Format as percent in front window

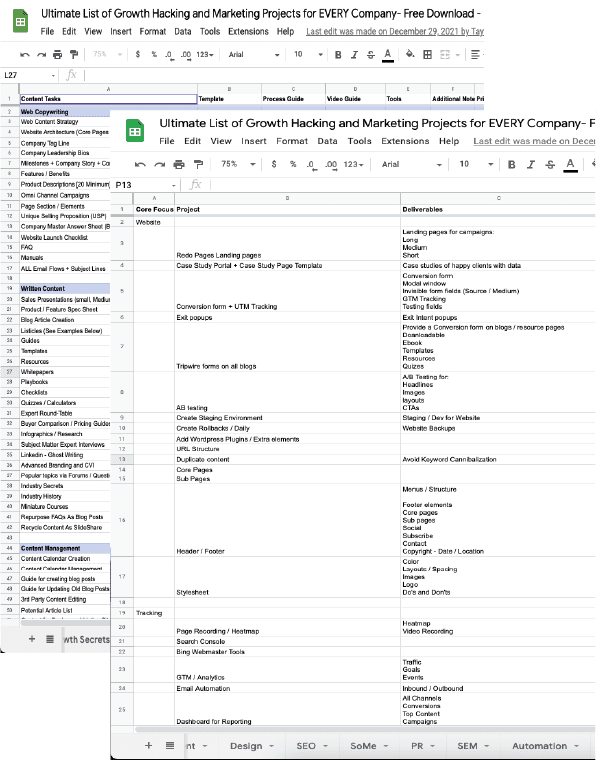[x=293, y=164]
